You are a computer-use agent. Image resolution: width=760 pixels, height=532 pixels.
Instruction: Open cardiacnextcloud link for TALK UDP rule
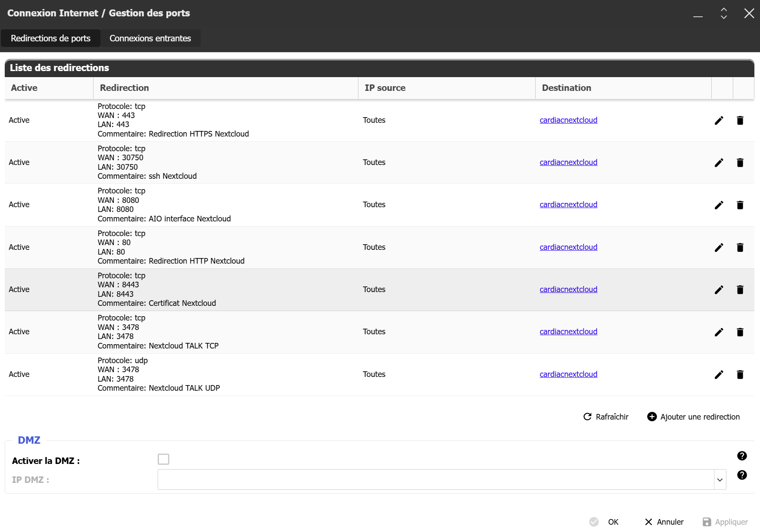(568, 374)
